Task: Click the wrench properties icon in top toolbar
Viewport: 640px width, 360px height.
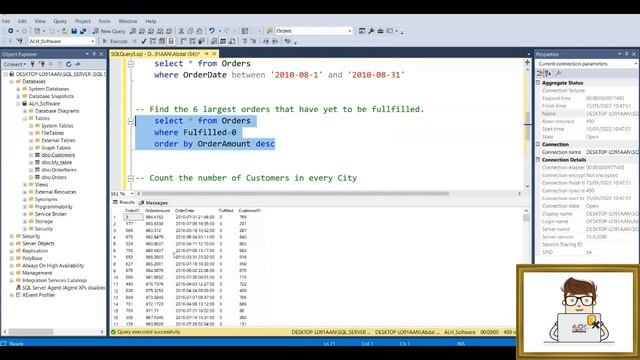Action: 371,31
